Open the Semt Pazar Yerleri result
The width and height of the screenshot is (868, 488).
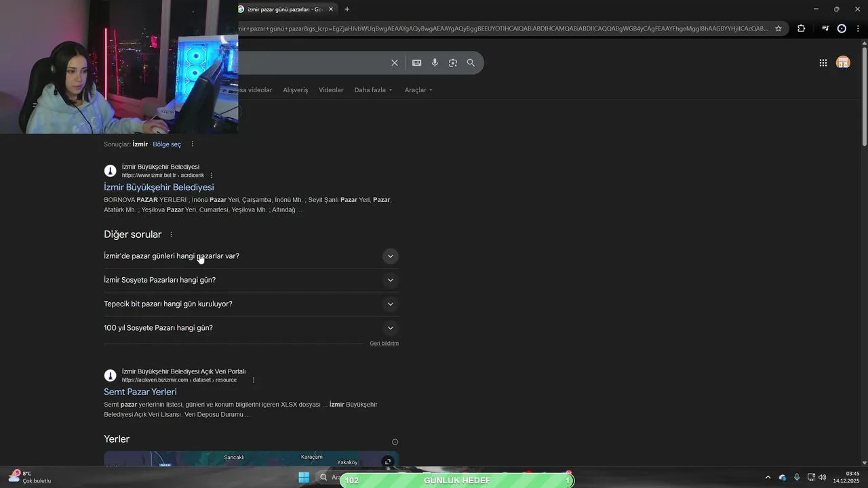click(140, 392)
